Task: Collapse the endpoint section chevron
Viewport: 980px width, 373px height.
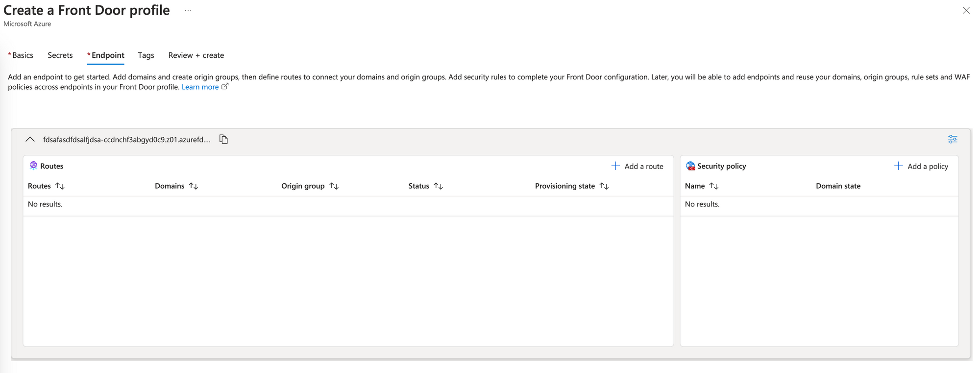Action: (x=30, y=140)
